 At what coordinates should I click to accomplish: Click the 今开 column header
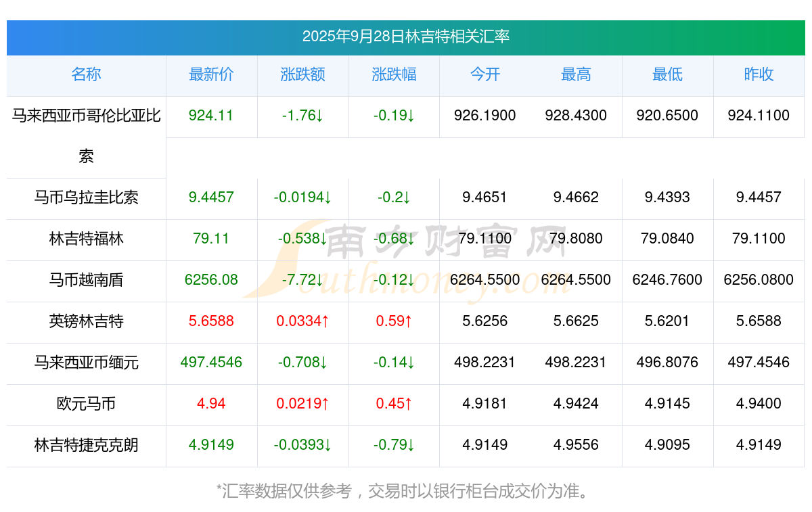(x=484, y=74)
